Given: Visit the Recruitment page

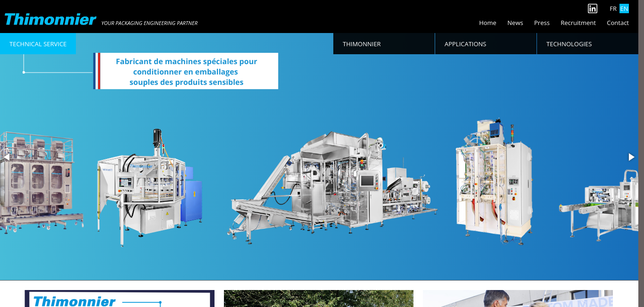Looking at the screenshot, I should tap(578, 23).
